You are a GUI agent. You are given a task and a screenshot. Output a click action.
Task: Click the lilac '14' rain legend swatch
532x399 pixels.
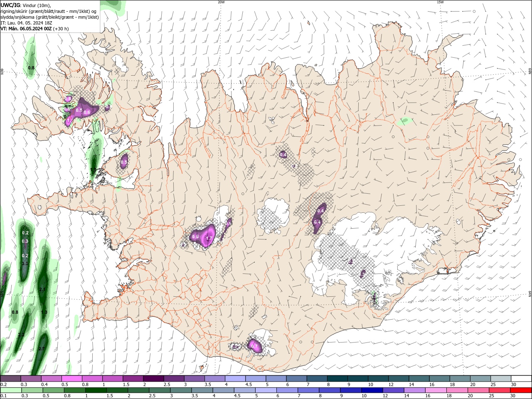[415, 390]
